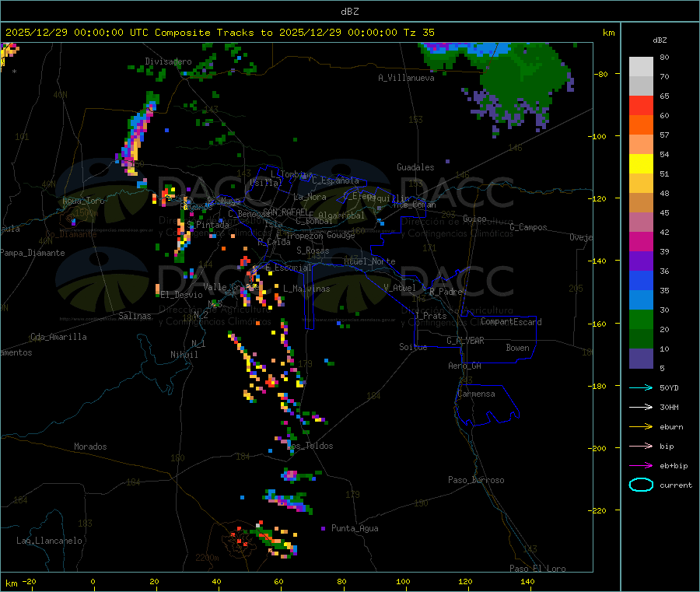Select the yellow 51 dBZ color swatch
The width and height of the screenshot is (700, 592).
coord(641,164)
